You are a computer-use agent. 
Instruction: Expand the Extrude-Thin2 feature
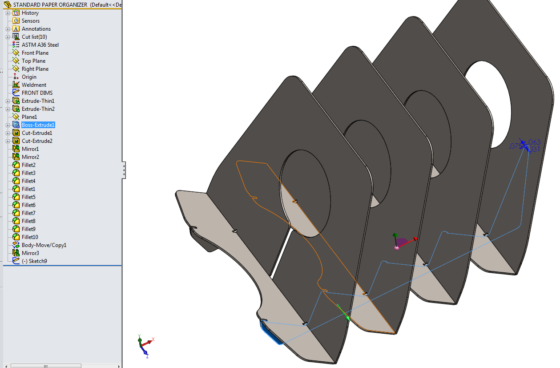point(8,109)
